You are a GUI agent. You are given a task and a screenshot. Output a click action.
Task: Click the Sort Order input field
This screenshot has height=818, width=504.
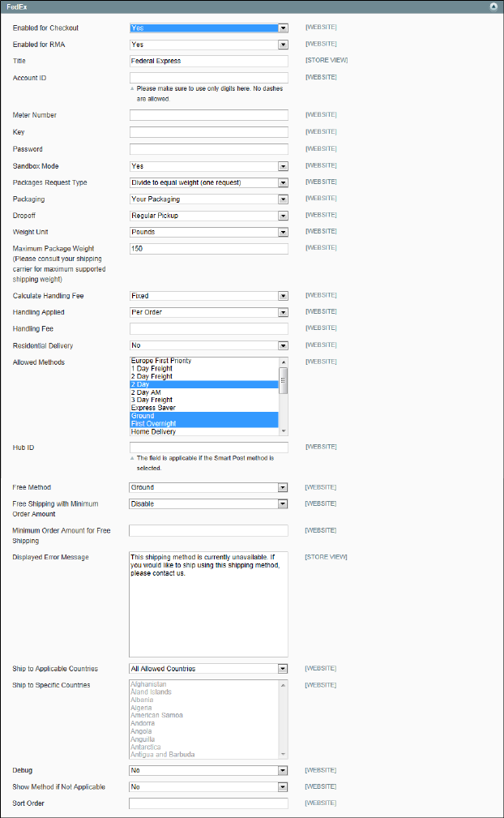click(208, 803)
